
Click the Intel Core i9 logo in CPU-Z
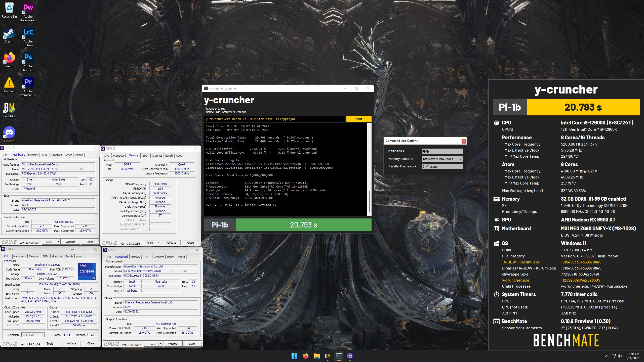click(x=87, y=271)
